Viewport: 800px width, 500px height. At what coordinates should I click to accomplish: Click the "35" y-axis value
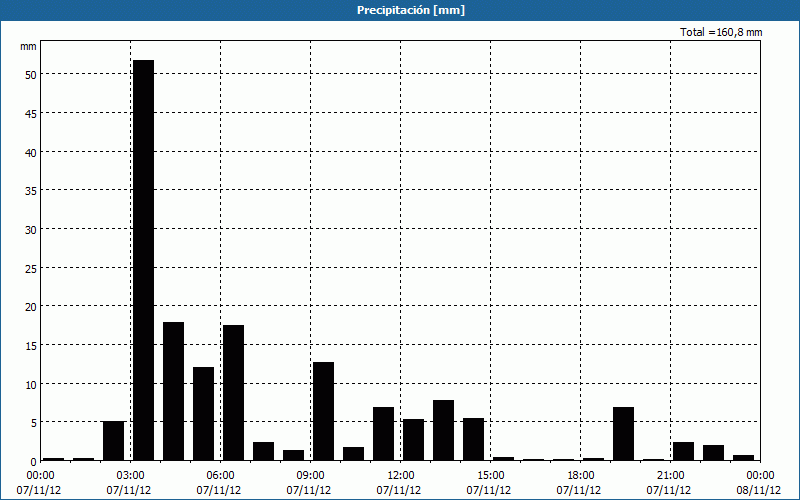tap(31, 191)
